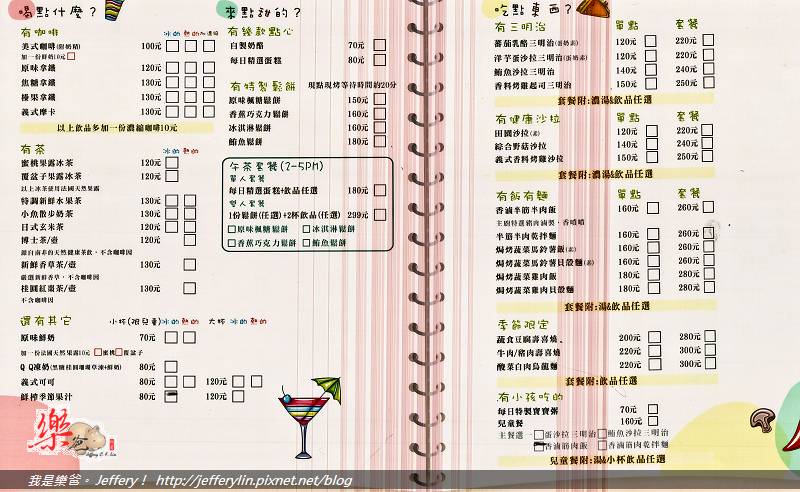Check the red 蜜桃 syrup add-on box
The height and width of the screenshot is (492, 800).
tap(98, 352)
